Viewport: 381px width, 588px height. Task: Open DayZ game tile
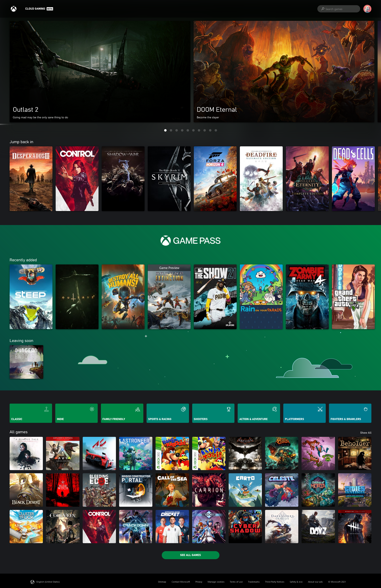pos(318,527)
